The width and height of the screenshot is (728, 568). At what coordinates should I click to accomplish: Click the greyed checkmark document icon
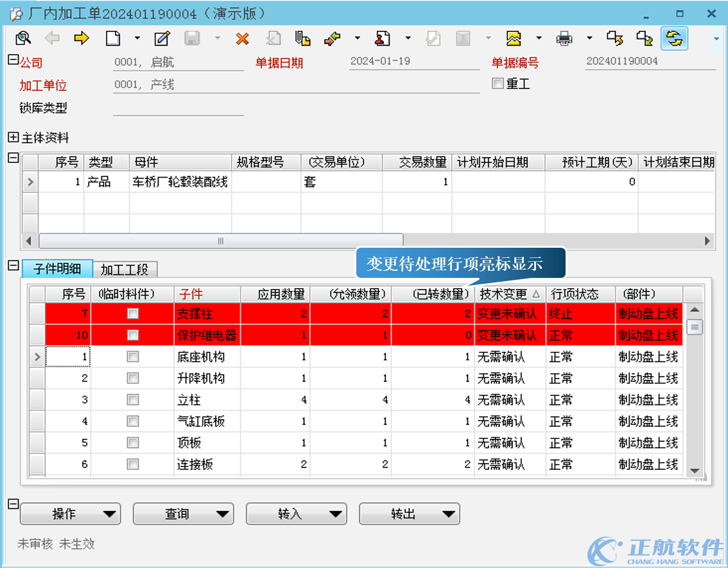[x=433, y=38]
